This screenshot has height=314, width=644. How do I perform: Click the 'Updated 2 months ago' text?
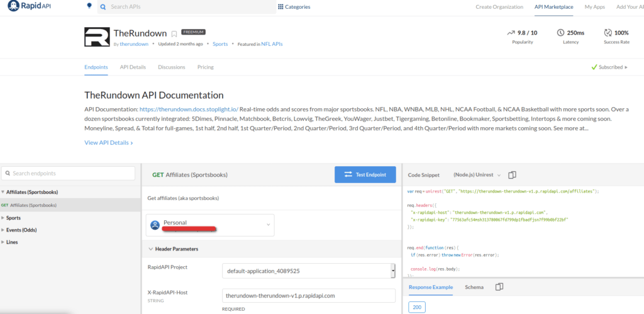tap(180, 44)
